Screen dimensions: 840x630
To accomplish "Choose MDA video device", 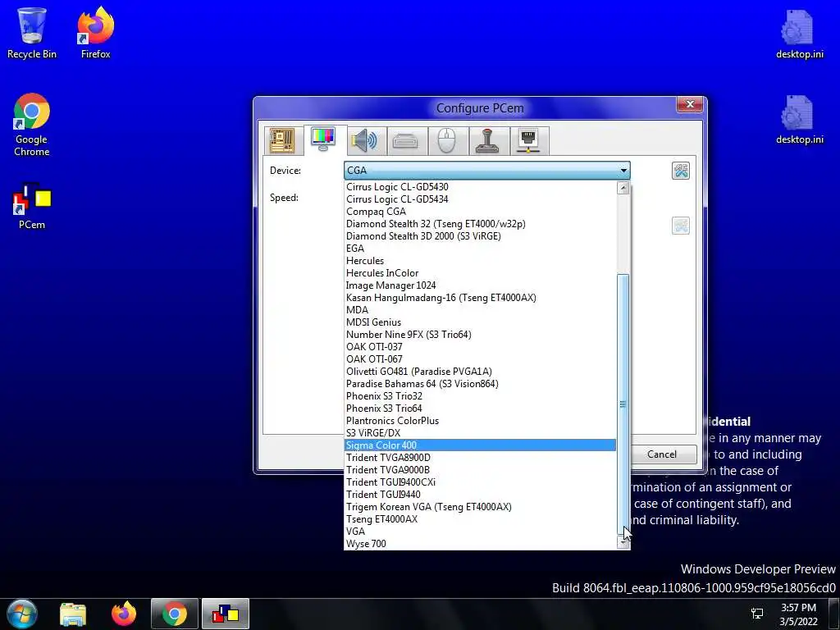I will 480,310.
